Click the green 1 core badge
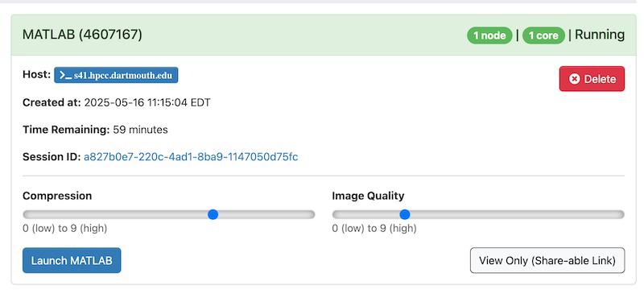Viewport: 644px width, 298px height. (x=543, y=35)
